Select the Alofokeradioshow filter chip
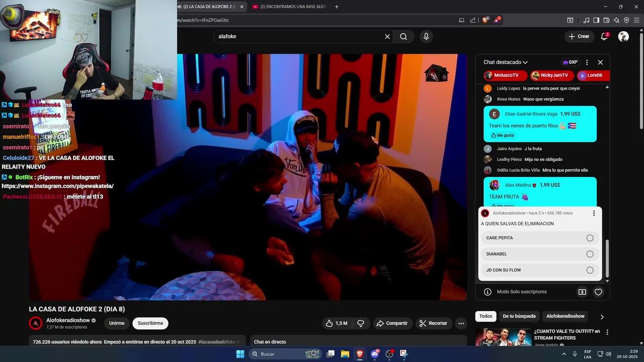The width and height of the screenshot is (644, 362). pos(566,316)
